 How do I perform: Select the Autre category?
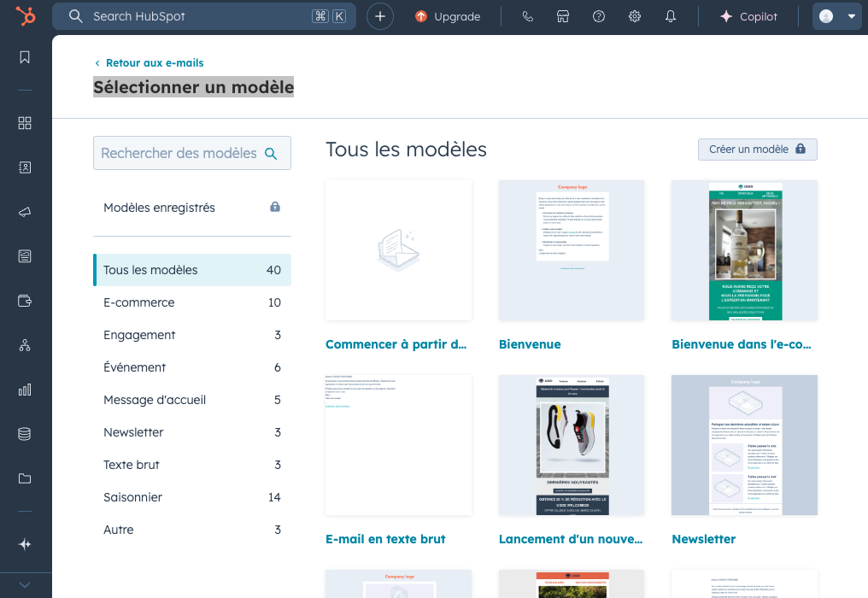(x=191, y=530)
